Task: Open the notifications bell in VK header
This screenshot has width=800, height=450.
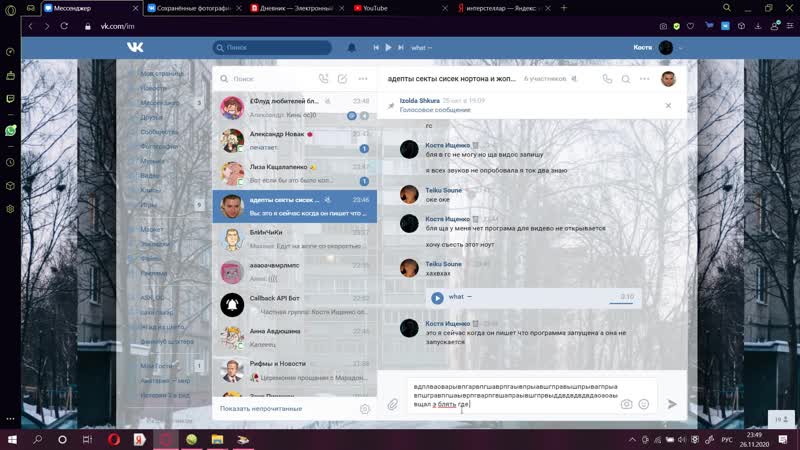Action: pos(351,47)
